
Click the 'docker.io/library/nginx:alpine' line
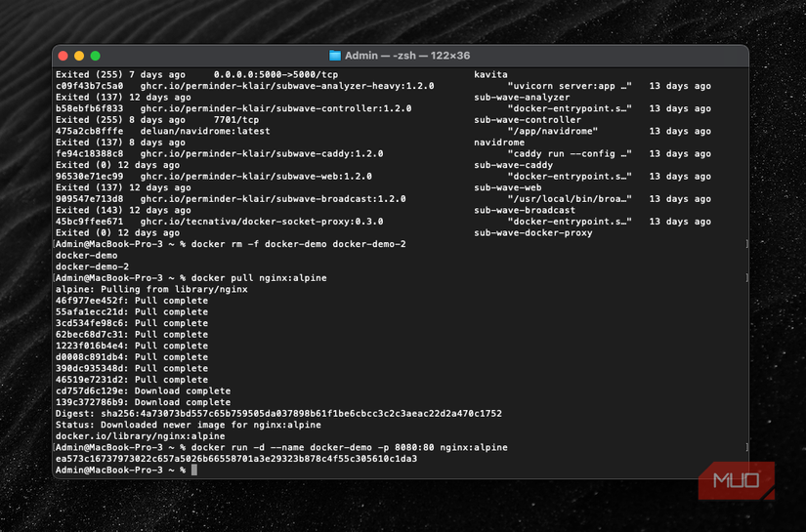tap(141, 436)
